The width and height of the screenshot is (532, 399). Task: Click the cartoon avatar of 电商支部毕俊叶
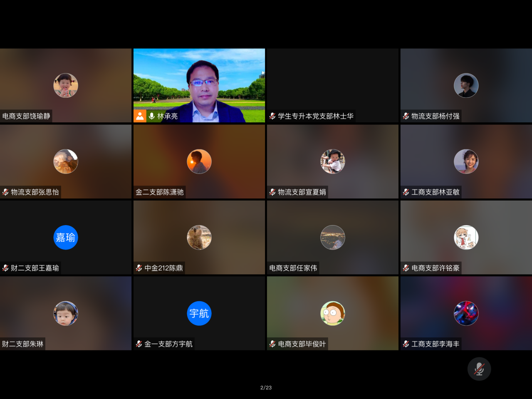[332, 313]
